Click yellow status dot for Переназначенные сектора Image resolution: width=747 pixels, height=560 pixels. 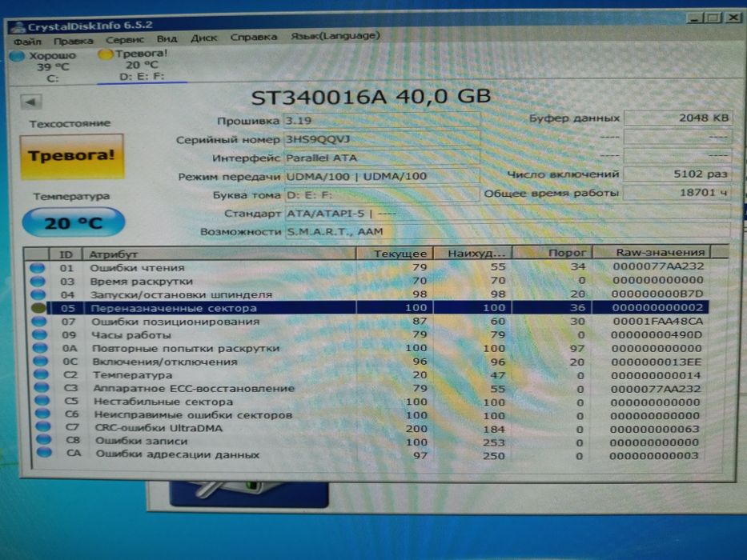[x=38, y=308]
